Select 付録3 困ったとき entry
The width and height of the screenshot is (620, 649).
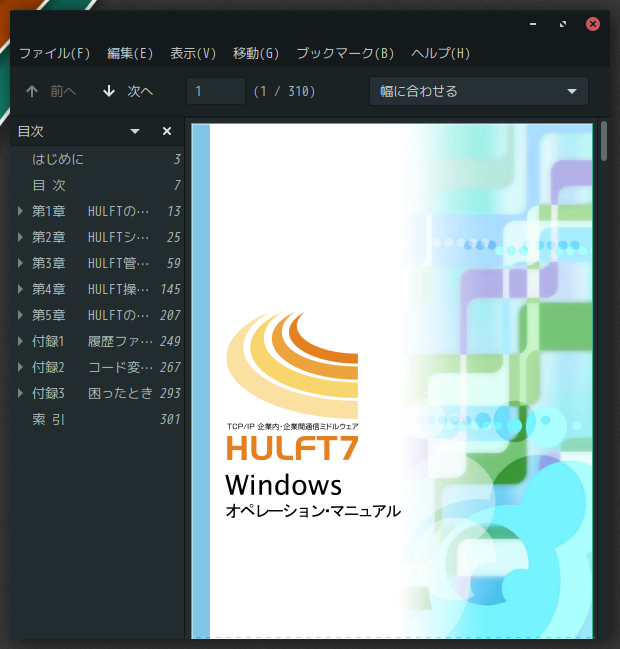[98, 394]
